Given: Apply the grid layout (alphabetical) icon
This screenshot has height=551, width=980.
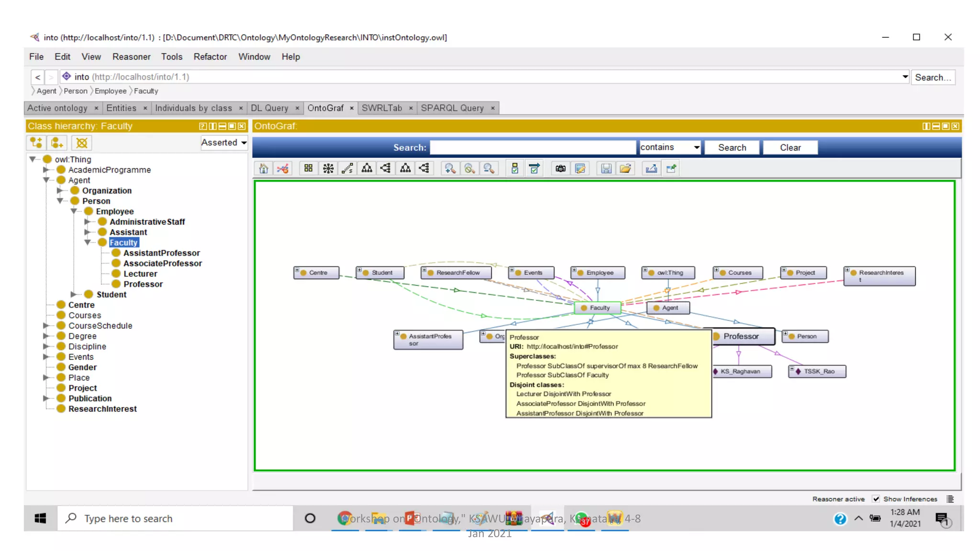Looking at the screenshot, I should (309, 168).
